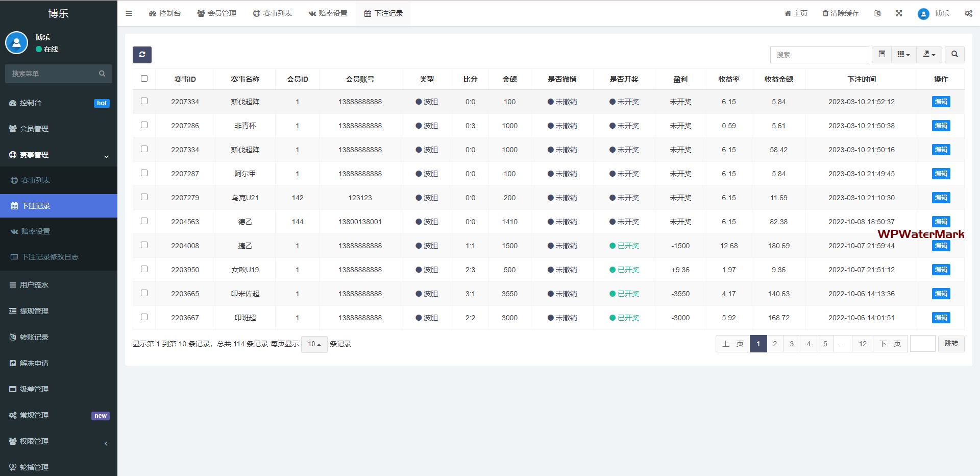Go to page 2
The width and height of the screenshot is (980, 476).
[775, 344]
